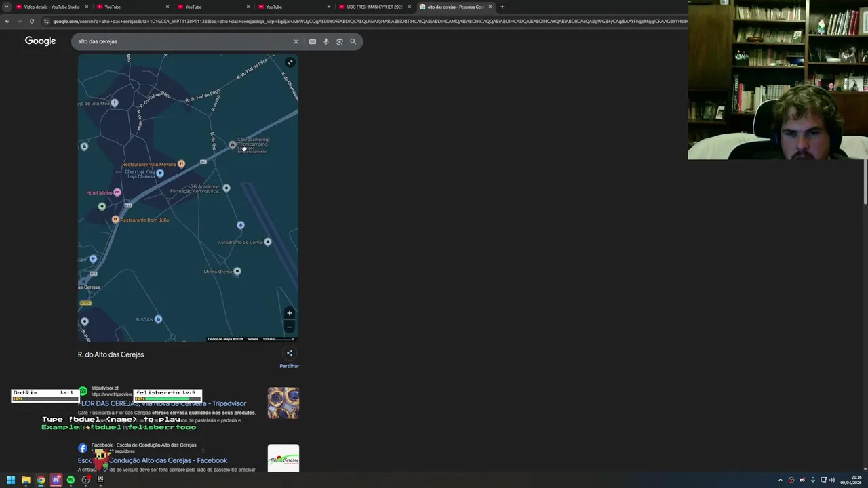Select the Hotel Minho map pin

coord(117,192)
